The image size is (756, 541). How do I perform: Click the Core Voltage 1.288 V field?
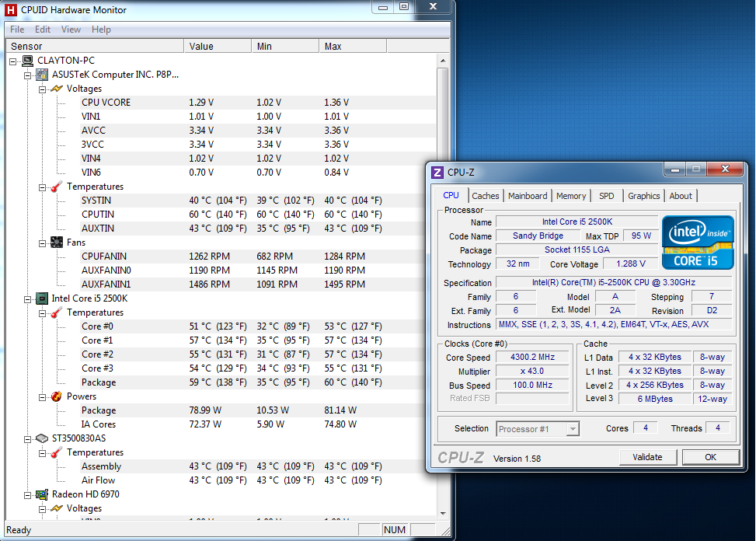tap(631, 264)
